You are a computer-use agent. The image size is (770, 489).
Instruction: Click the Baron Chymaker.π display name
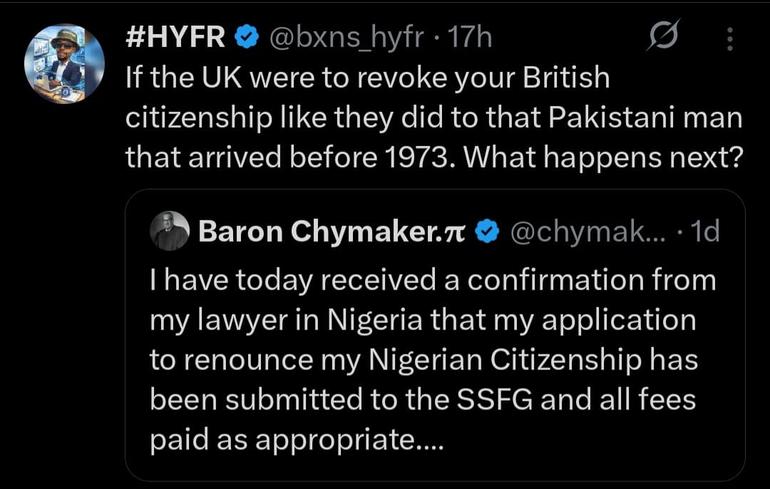tap(331, 232)
